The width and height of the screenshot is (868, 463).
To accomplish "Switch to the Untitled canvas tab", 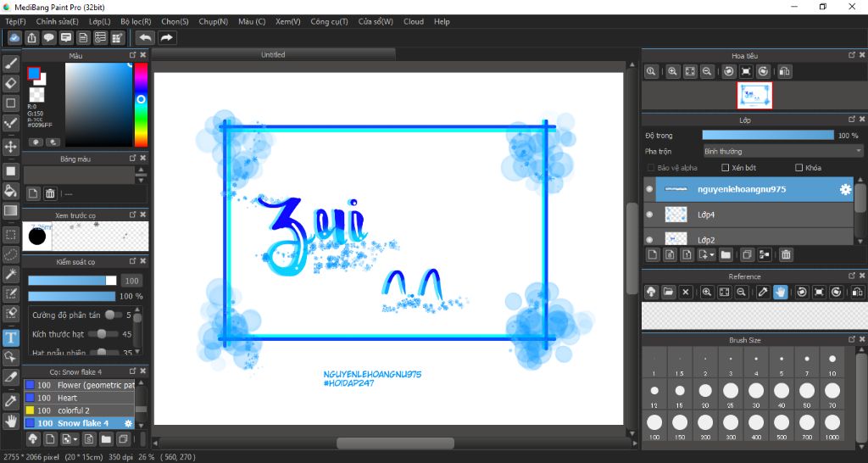I will pyautogui.click(x=274, y=54).
